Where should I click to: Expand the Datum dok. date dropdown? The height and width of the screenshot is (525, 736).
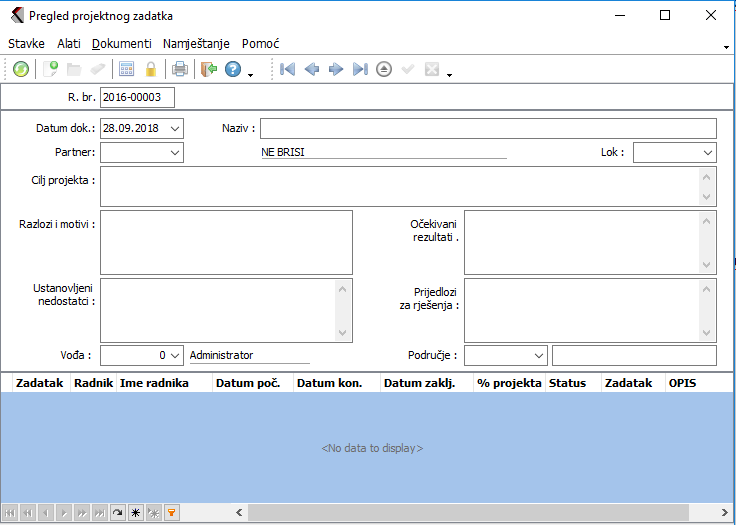[176, 128]
